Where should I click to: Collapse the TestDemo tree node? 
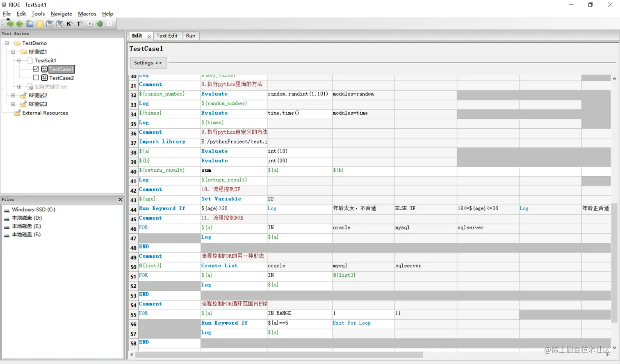click(x=7, y=43)
